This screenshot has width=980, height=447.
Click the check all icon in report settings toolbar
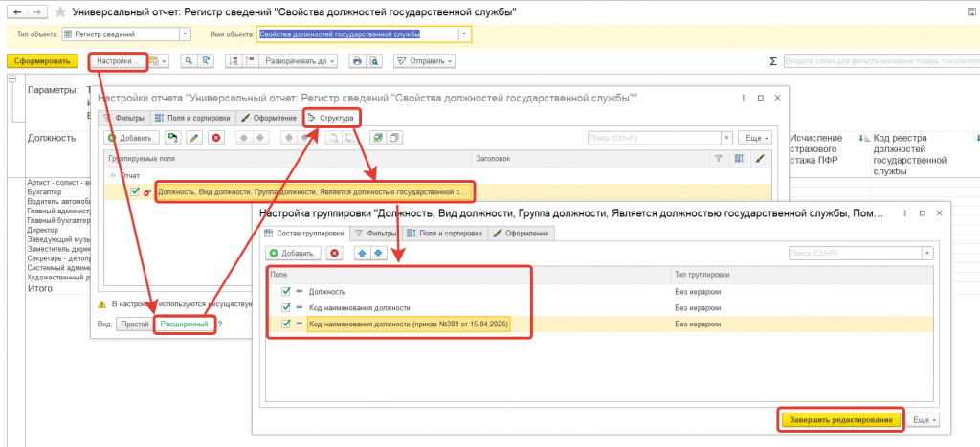(379, 138)
